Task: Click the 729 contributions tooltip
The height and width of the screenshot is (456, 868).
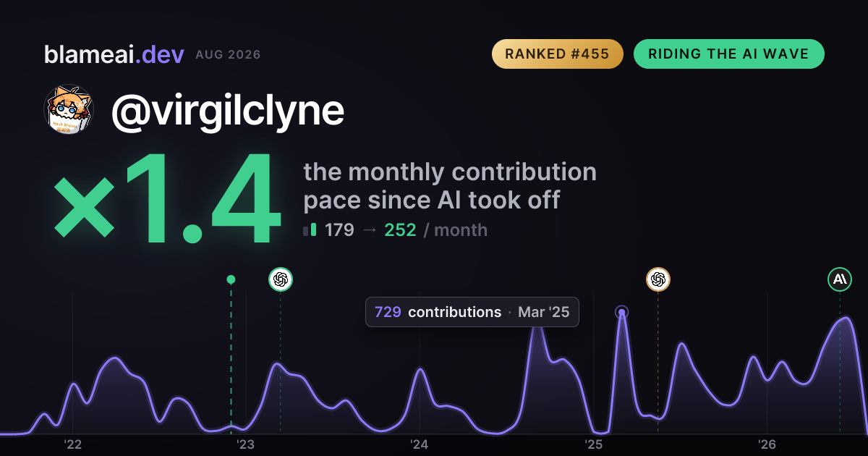Action: pyautogui.click(x=472, y=312)
